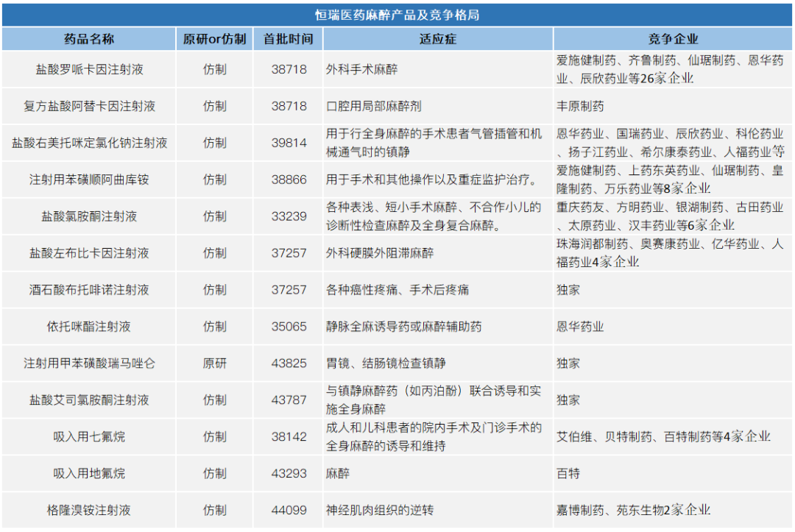Click the 原研 cell for 瑞马唑仑
Image resolution: width=795 pixels, height=532 pixels.
coord(214,363)
